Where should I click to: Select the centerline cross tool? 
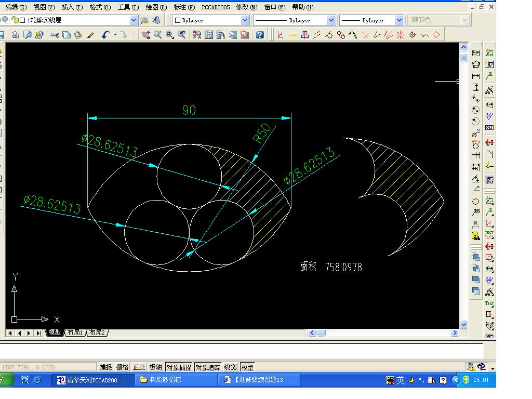click(x=292, y=35)
